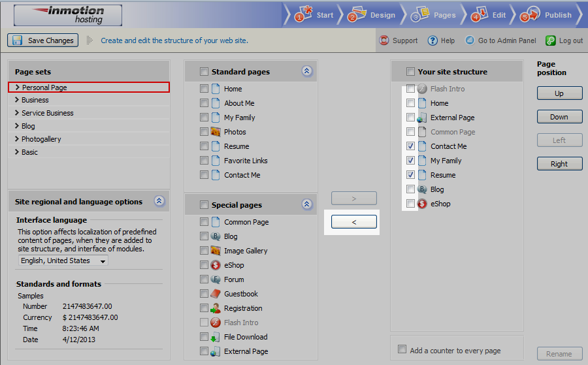588x365 pixels.
Task: Click the Log out icon
Action: coord(551,40)
